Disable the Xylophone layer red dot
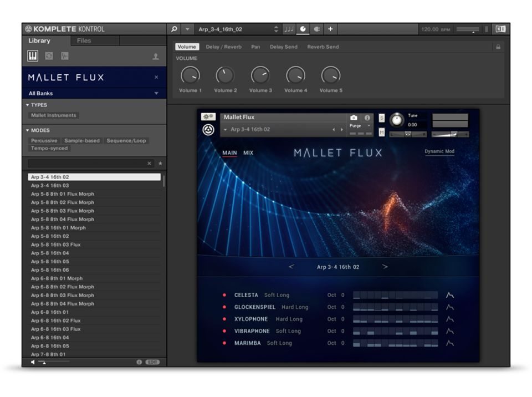The height and width of the screenshot is (397, 532). click(224, 319)
